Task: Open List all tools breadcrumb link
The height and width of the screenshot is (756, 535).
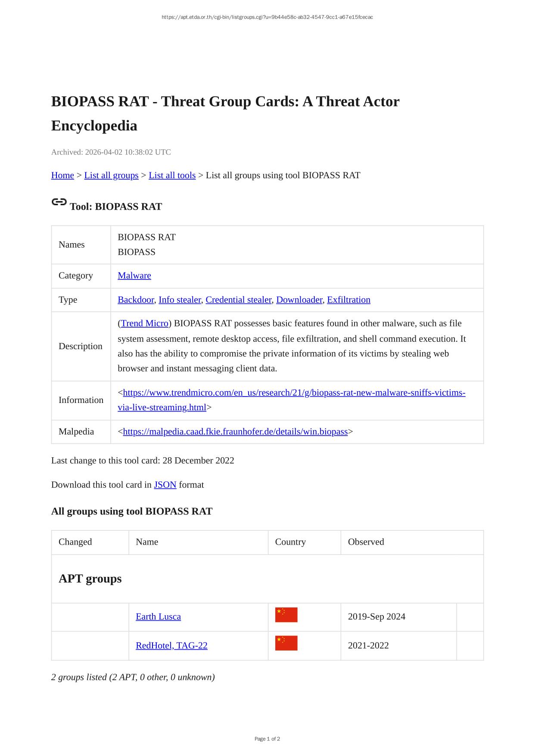Action: pyautogui.click(x=172, y=175)
